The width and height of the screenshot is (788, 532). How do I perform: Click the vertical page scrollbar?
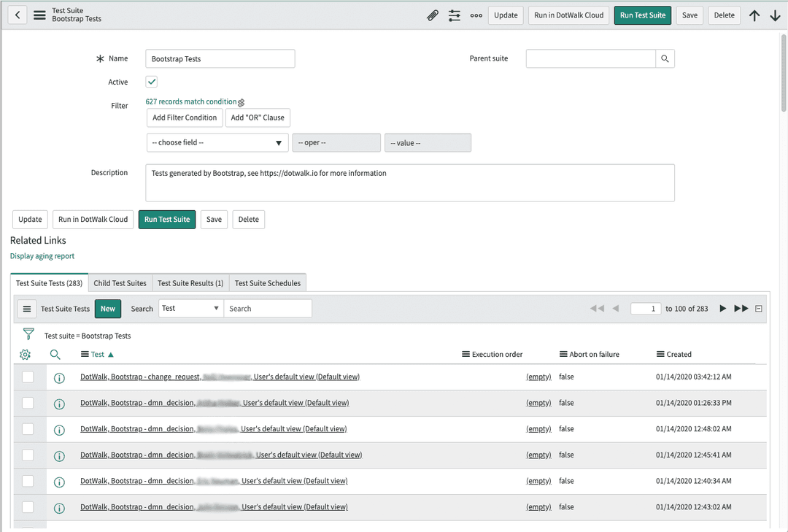(784, 73)
